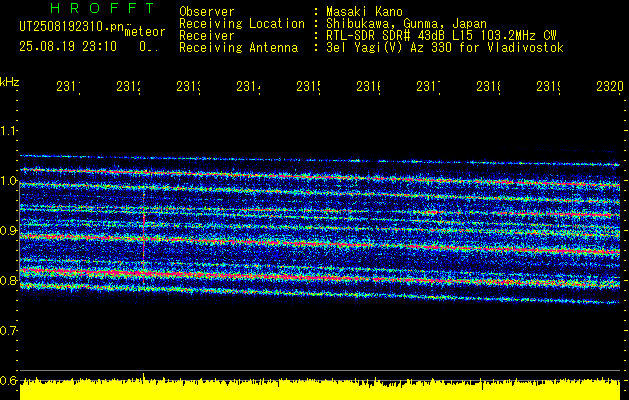Click the 0.7 kHz axis label
The width and height of the screenshot is (629, 400).
[9, 331]
